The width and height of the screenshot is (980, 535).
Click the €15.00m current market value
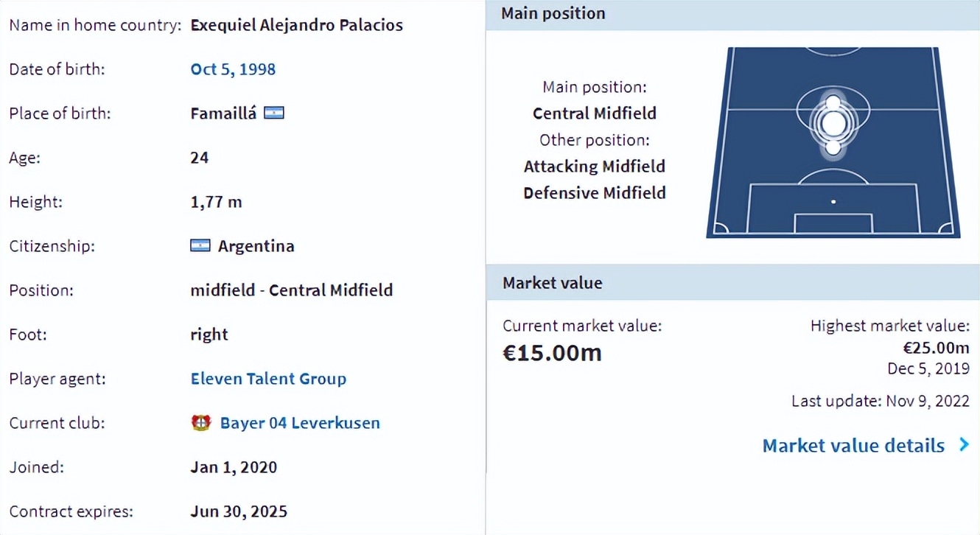pyautogui.click(x=552, y=353)
